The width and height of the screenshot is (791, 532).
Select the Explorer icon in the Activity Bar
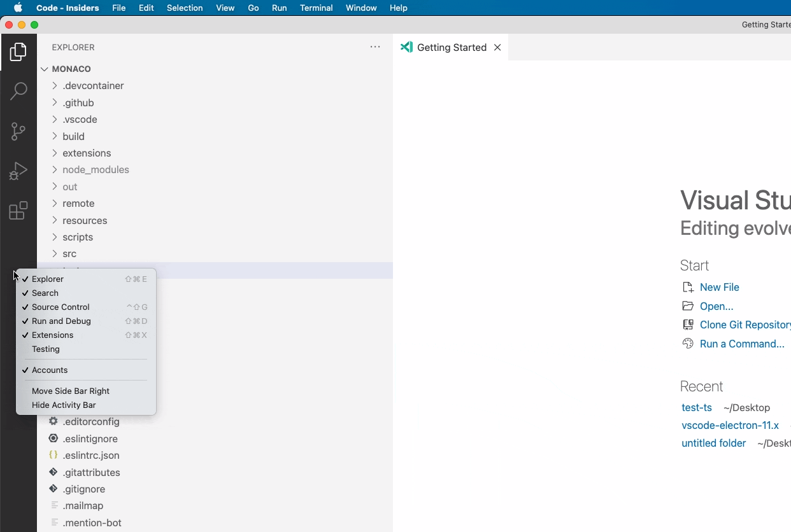[18, 52]
